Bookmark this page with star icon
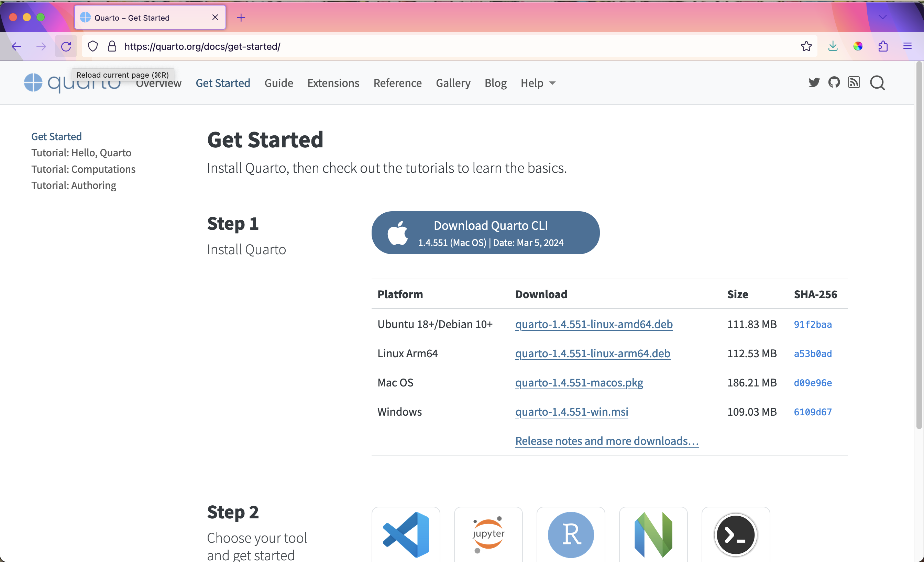 [x=806, y=46]
